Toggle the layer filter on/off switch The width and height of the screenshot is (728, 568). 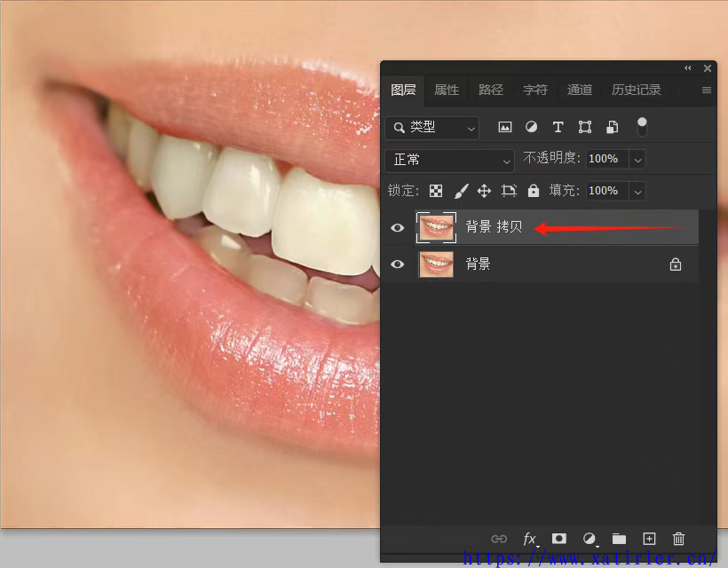[642, 127]
